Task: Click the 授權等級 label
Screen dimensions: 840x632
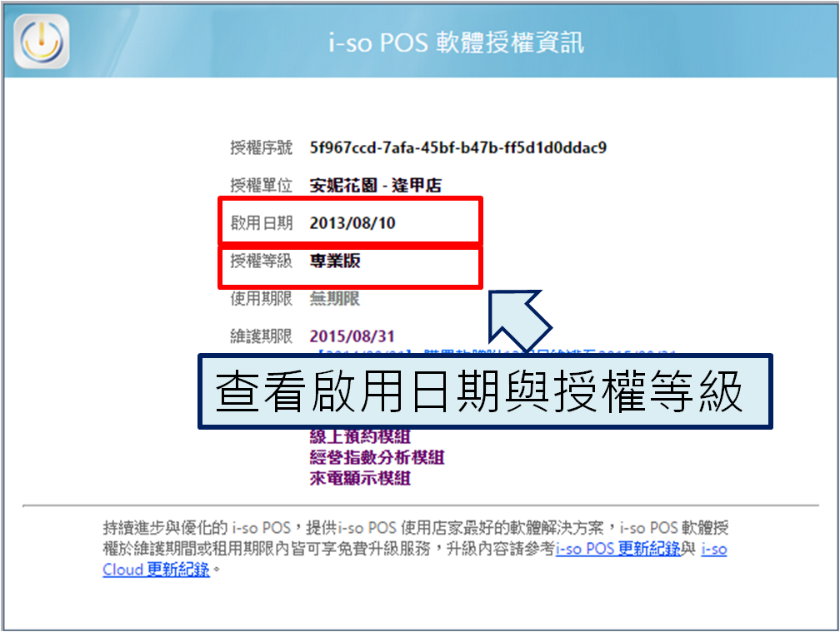Action: [x=262, y=261]
